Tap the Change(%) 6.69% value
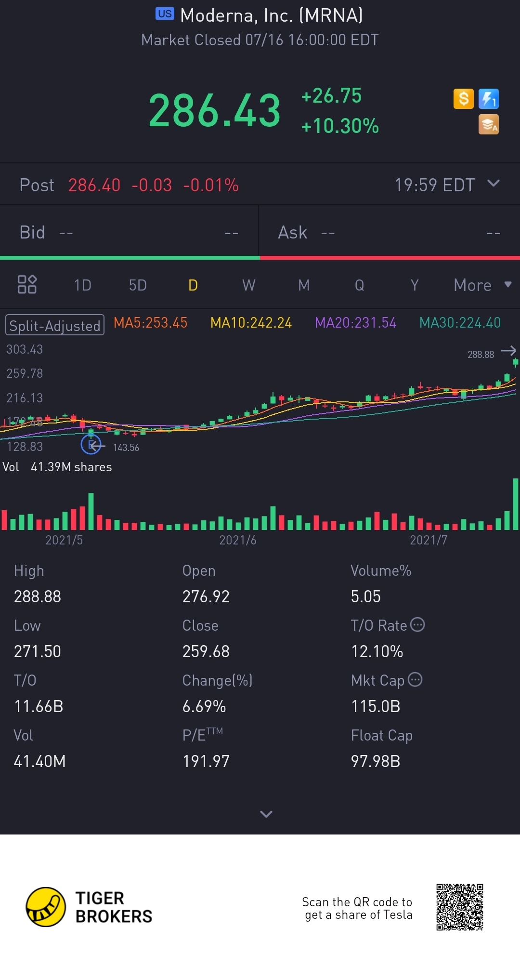This screenshot has width=520, height=980. (204, 706)
